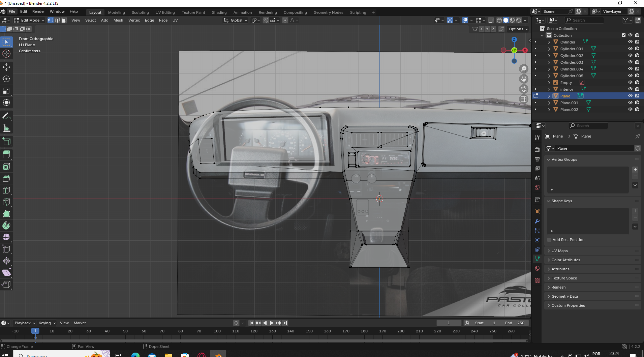
Task: Toggle visibility of interior object
Action: click(x=630, y=89)
